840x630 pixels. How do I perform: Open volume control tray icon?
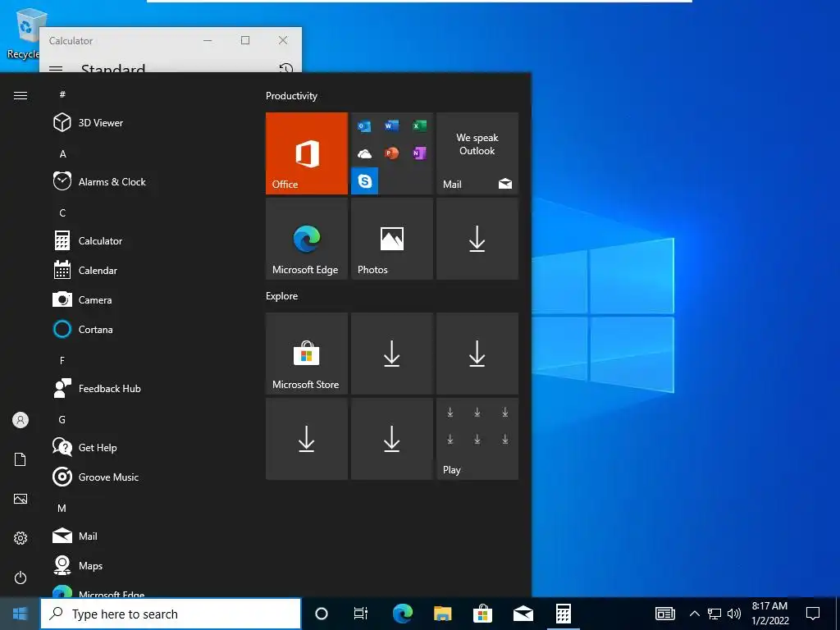(x=734, y=614)
